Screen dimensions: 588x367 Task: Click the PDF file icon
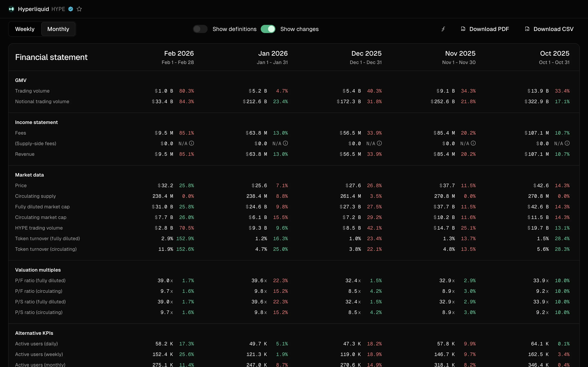pos(463,29)
